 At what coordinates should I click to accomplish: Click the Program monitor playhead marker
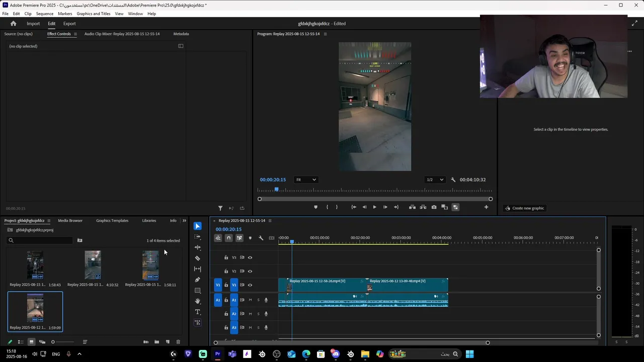click(x=276, y=190)
